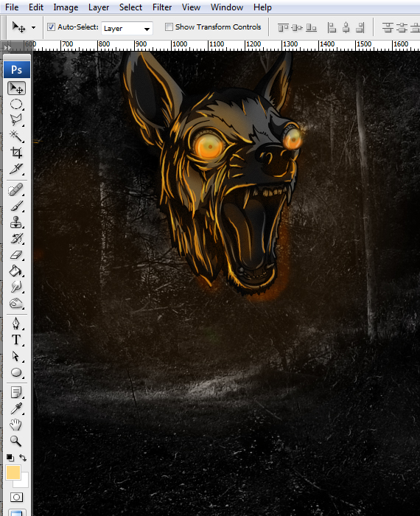The height and width of the screenshot is (516, 420).
Task: Open the Move tool preset picker arrow
Action: point(34,28)
